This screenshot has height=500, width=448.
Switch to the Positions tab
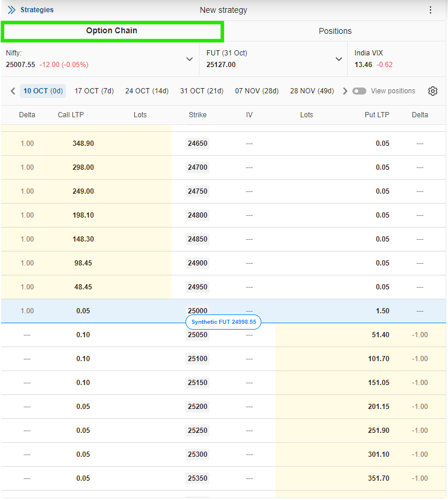tap(335, 31)
